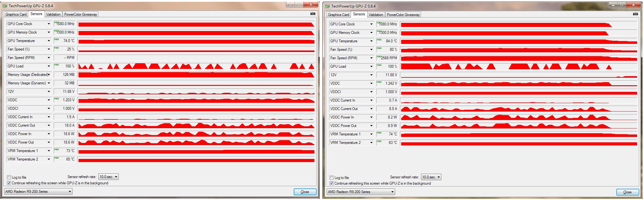The image size is (644, 200).
Task: Expand Fan Speed (RPM) dropdown in right window
Action: click(371, 58)
